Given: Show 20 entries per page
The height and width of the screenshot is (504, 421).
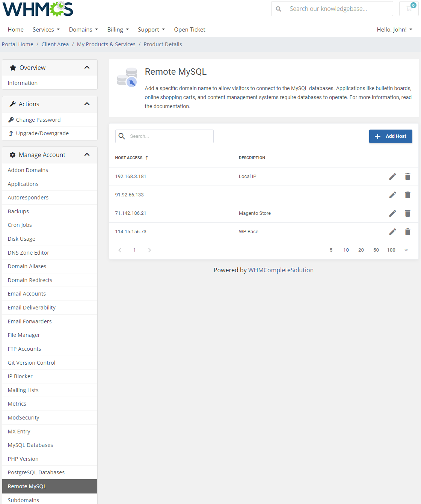Looking at the screenshot, I should pyautogui.click(x=361, y=250).
